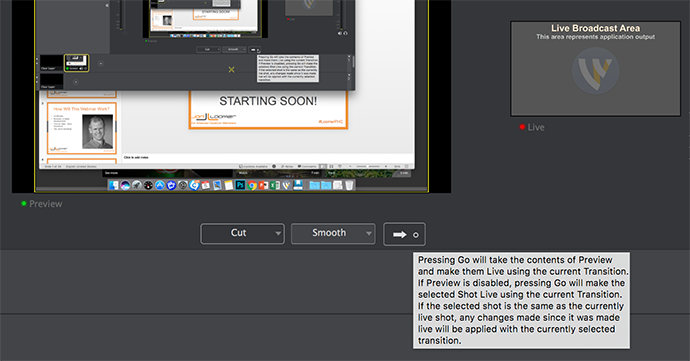This screenshot has width=690, height=361.
Task: Select the How Will This Webinar Work slide
Action: [82, 128]
